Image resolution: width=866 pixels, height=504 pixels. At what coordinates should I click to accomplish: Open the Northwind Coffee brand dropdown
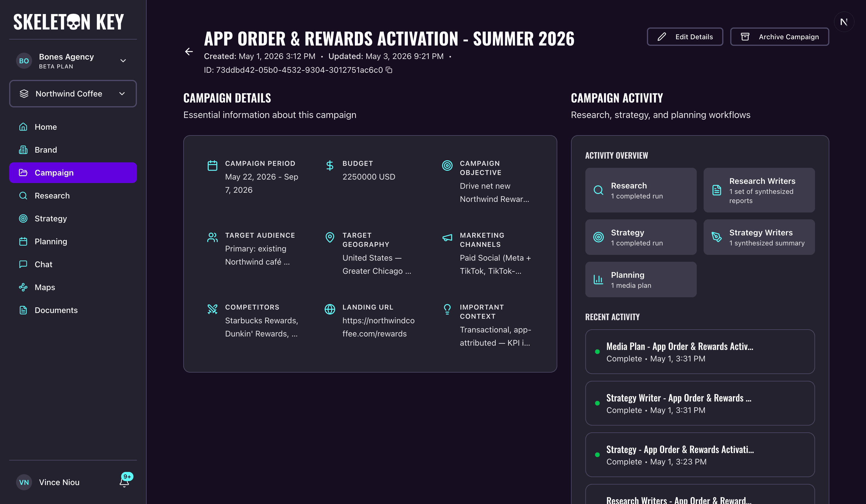(x=73, y=94)
